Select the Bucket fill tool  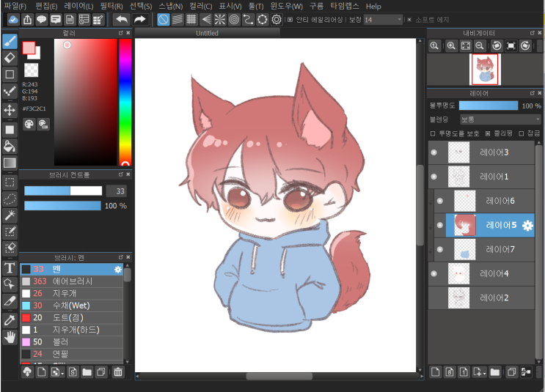[10, 147]
